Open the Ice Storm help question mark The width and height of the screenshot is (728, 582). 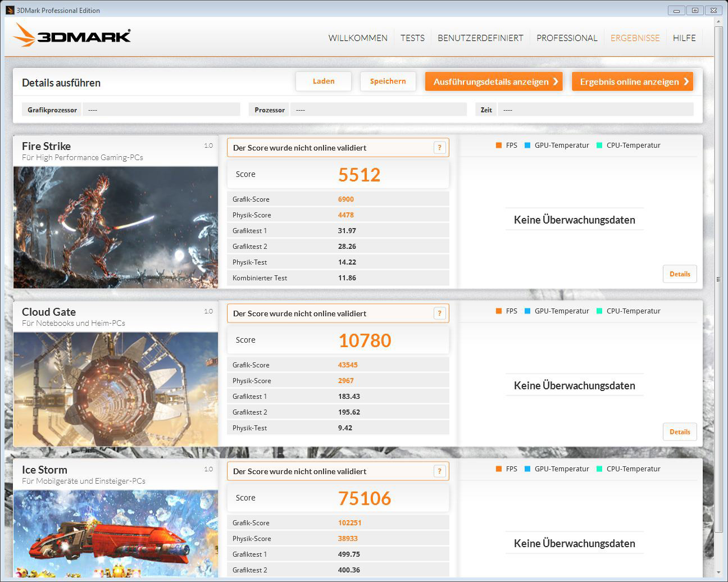[440, 471]
